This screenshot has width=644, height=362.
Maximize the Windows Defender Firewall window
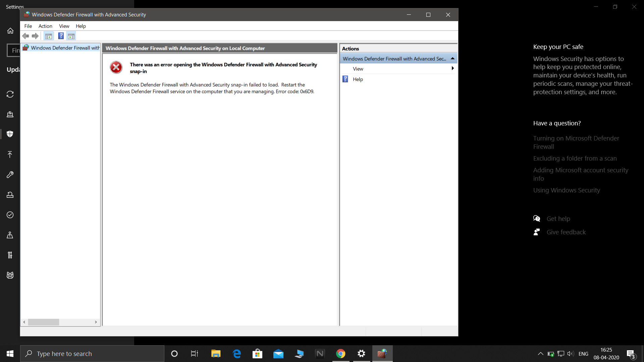coord(428,15)
